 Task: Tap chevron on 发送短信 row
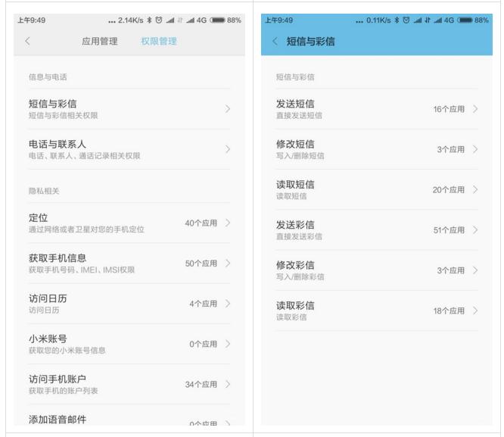click(x=475, y=109)
